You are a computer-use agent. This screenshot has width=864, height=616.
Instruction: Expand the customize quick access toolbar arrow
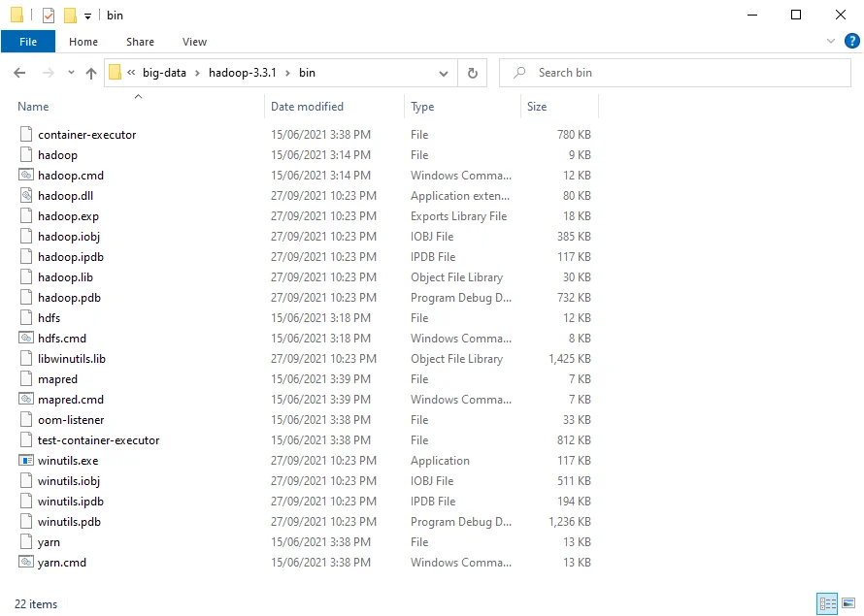click(86, 15)
